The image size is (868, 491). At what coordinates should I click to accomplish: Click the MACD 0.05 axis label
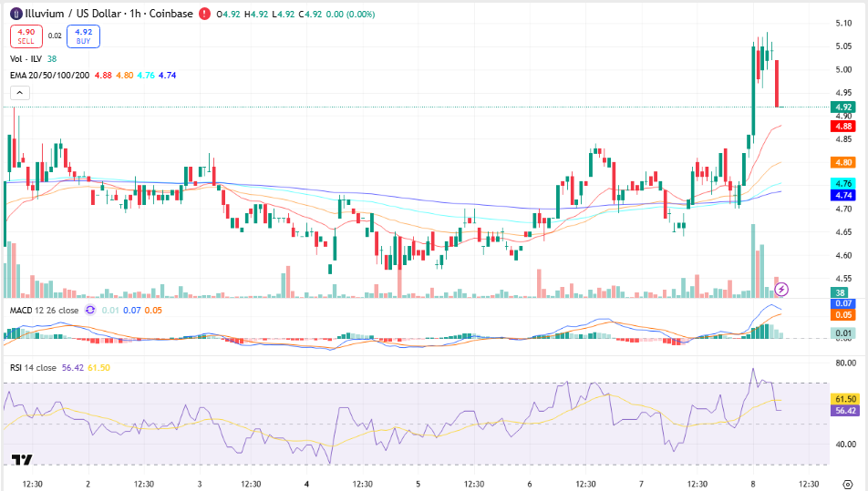[x=843, y=314]
